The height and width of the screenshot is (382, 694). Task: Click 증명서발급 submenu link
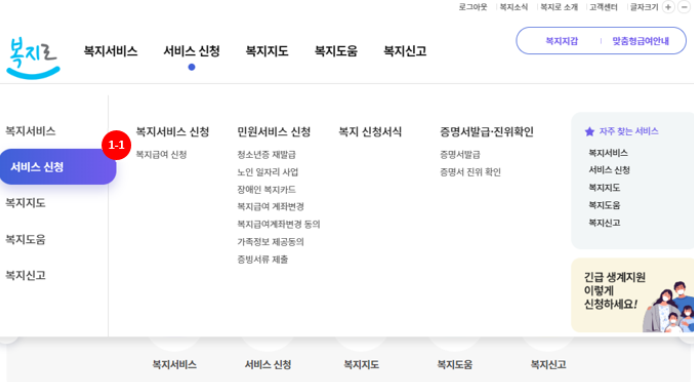(x=460, y=154)
